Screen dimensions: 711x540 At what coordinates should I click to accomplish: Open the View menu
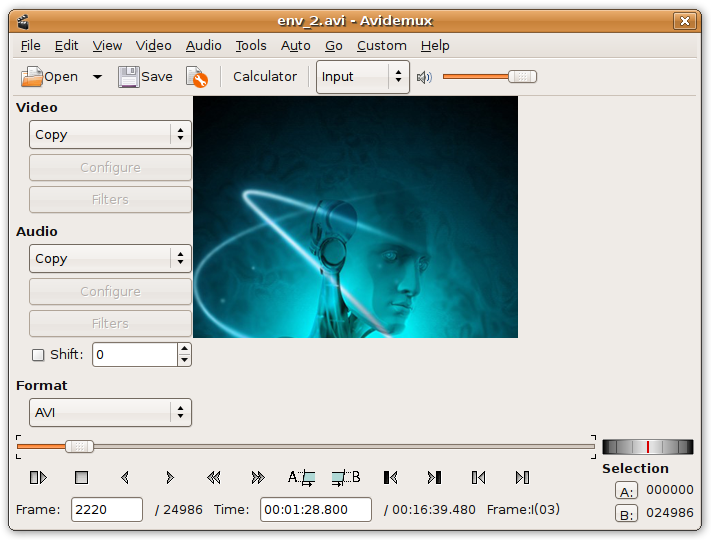107,46
